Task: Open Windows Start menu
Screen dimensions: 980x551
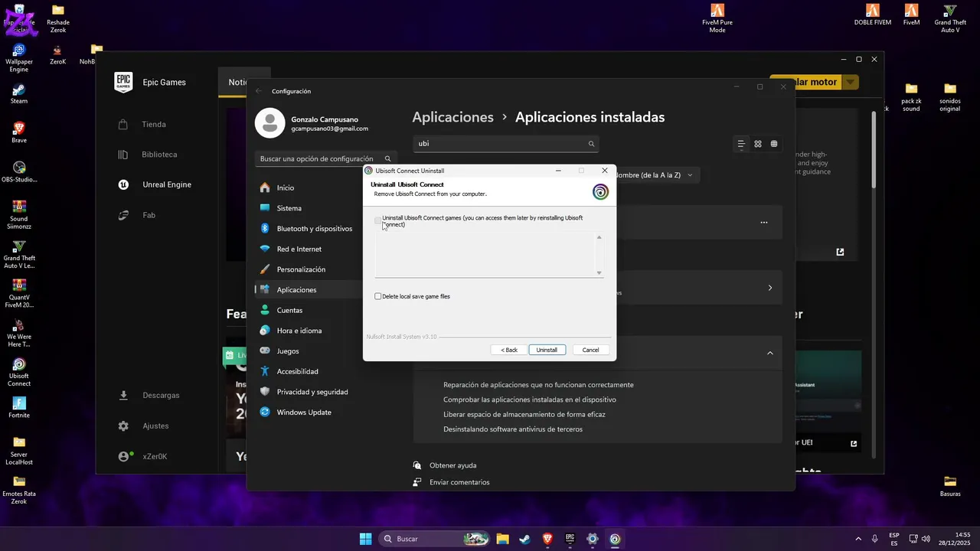Action: pyautogui.click(x=365, y=539)
